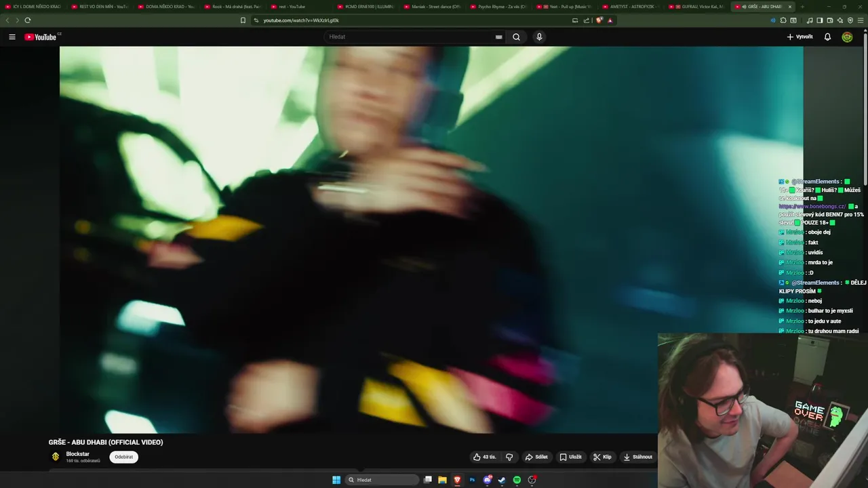
Task: Go forward with the browser forward arrow
Action: click(17, 20)
